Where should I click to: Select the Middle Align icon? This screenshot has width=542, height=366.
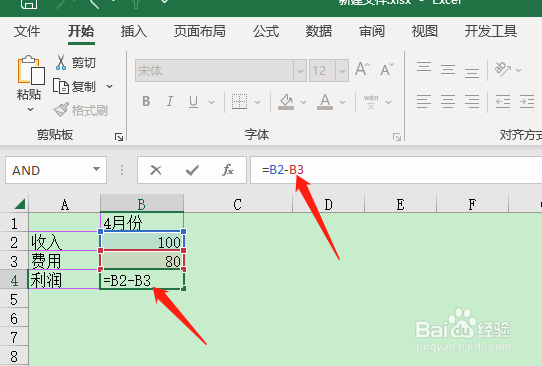click(448, 70)
